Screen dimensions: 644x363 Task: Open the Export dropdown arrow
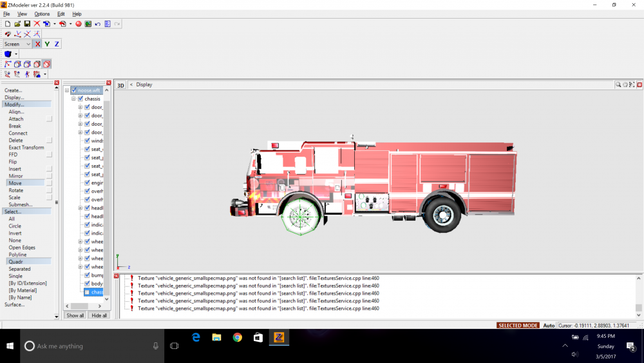(70, 24)
